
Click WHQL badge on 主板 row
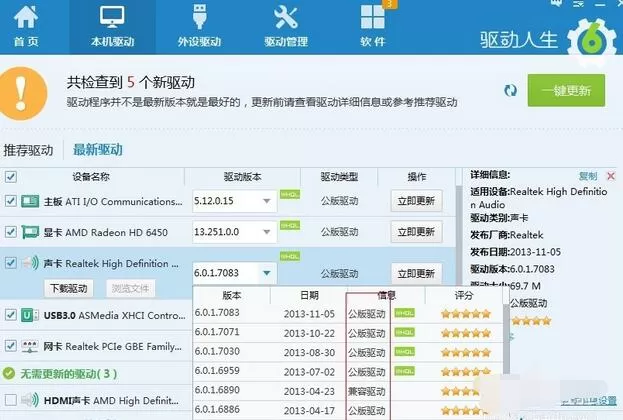[290, 194]
